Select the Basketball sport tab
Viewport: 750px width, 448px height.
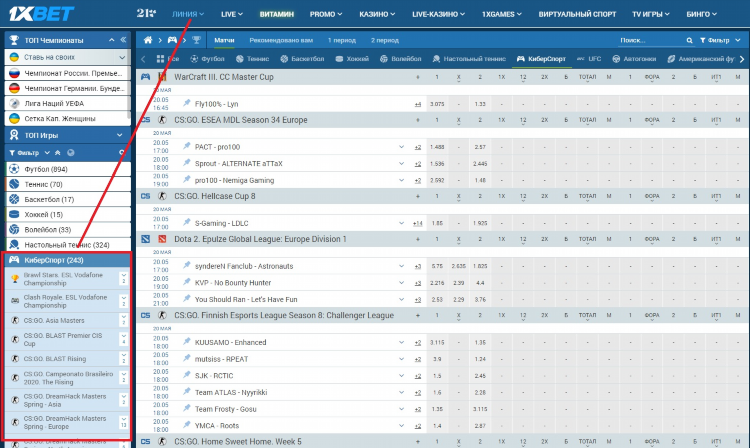click(302, 59)
